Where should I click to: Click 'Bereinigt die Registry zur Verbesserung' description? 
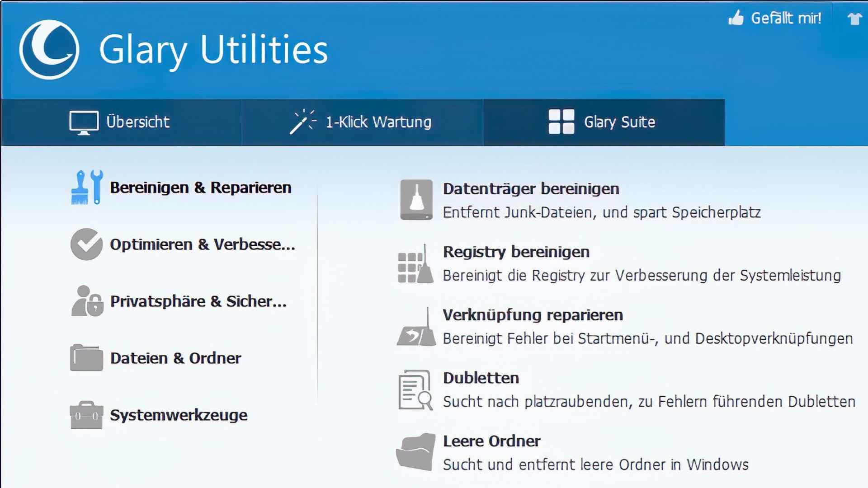(x=642, y=275)
